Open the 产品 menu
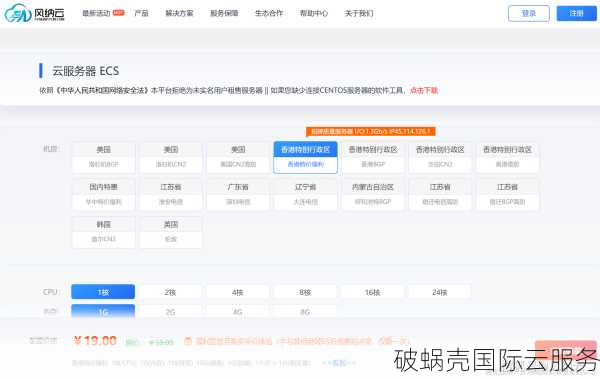 click(x=141, y=13)
